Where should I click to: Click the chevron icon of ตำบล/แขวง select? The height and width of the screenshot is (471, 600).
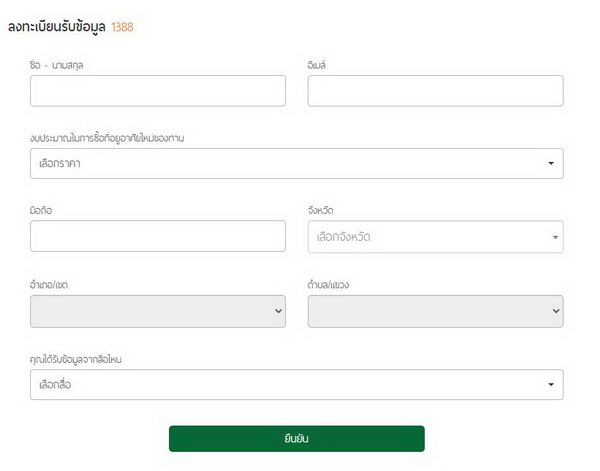coord(556,311)
